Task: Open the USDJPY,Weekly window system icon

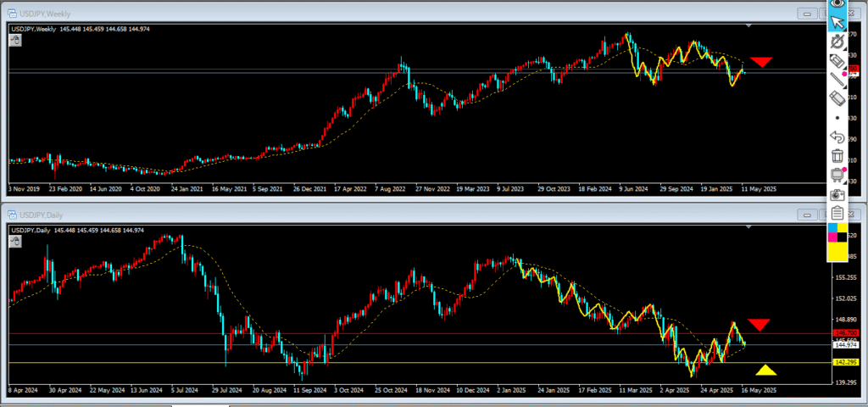Action: [12, 14]
